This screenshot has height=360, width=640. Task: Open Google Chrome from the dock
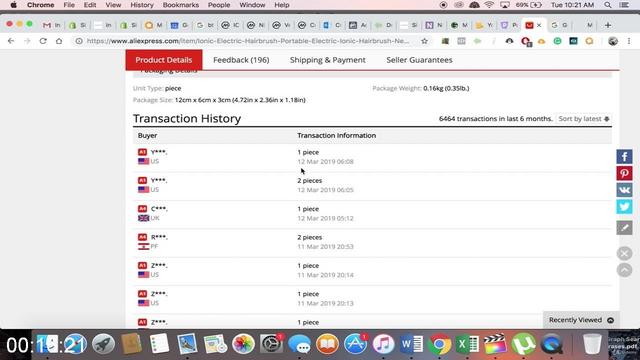click(440, 344)
